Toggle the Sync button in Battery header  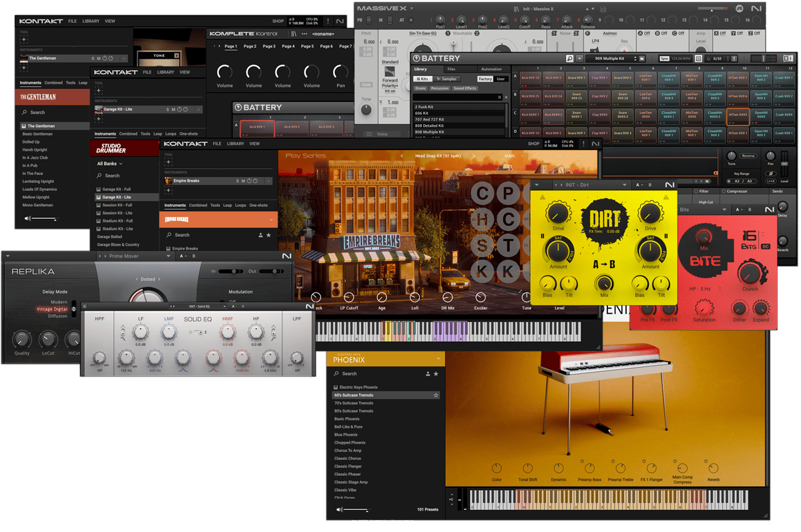click(664, 59)
